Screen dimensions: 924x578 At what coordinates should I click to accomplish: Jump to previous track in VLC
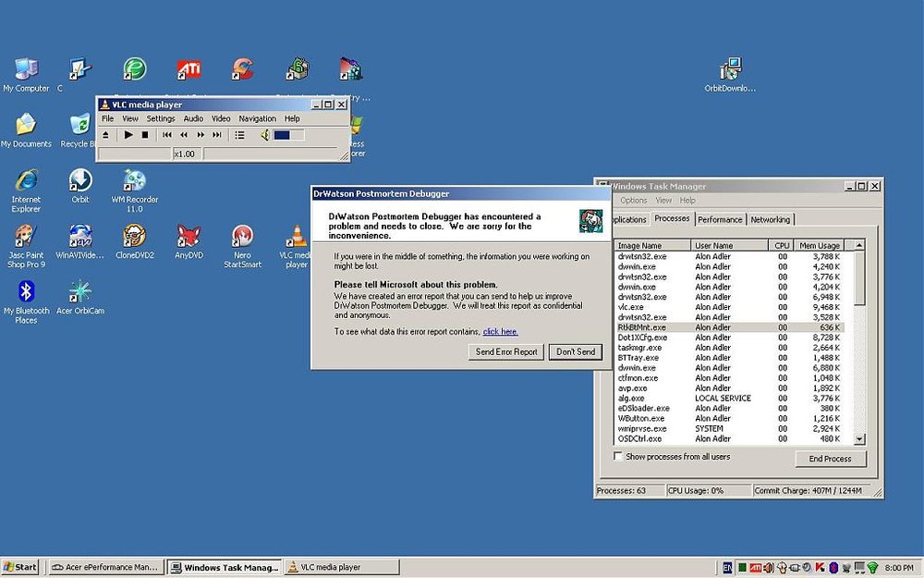tap(167, 135)
